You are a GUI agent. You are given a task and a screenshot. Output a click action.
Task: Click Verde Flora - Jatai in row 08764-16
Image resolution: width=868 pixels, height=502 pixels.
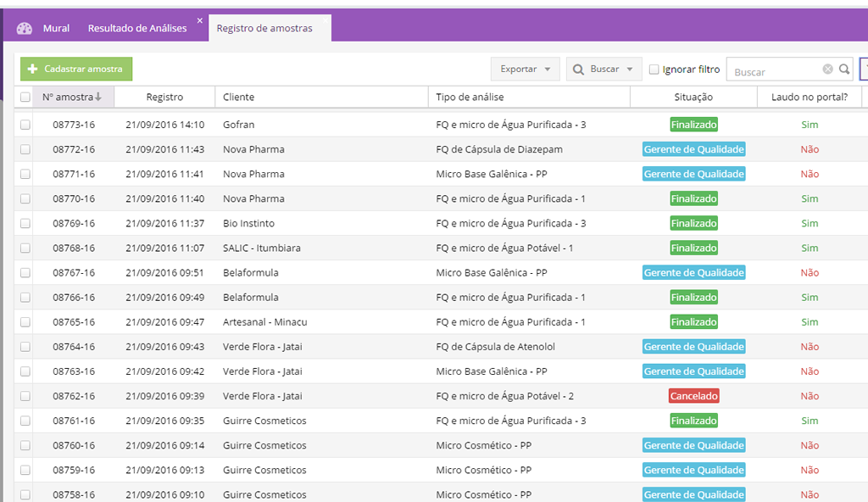pos(263,347)
